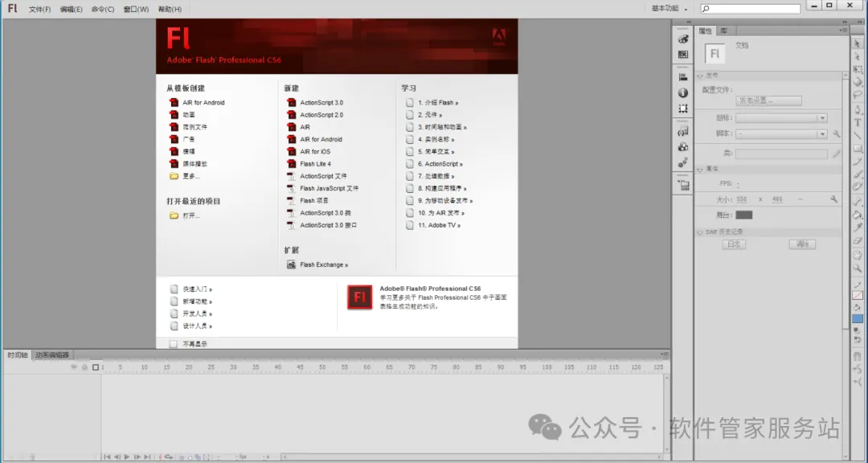868x463 pixels.
Task: Select the Paint Bucket tool
Action: click(x=858, y=215)
